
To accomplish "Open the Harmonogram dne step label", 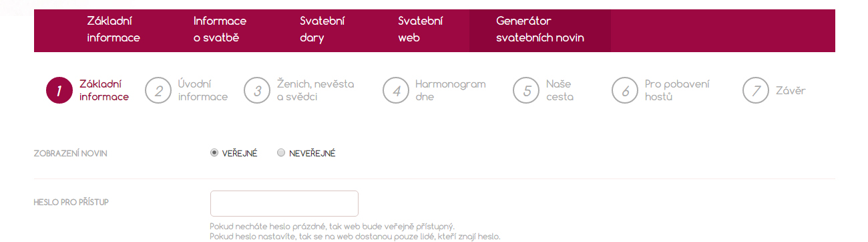I will coord(451,90).
